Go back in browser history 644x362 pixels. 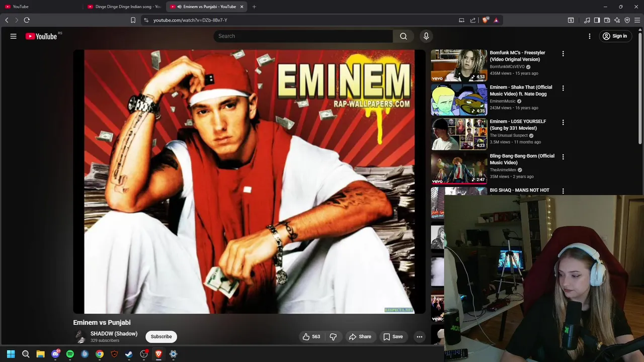click(7, 20)
